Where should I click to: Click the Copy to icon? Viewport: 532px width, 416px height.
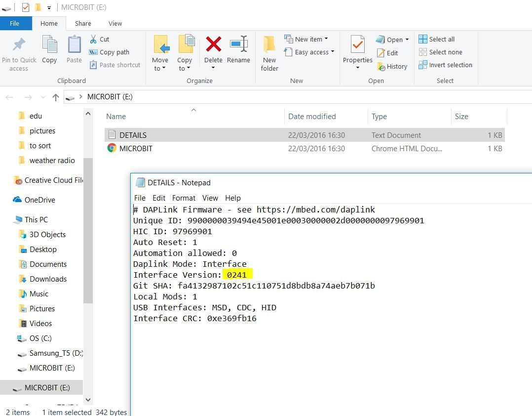(x=186, y=44)
